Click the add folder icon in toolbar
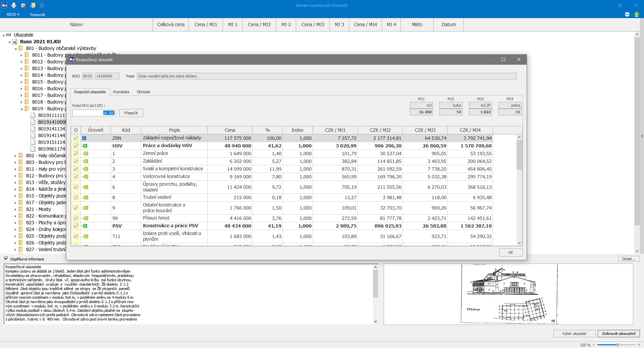The height and width of the screenshot is (348, 644). coord(33,5)
